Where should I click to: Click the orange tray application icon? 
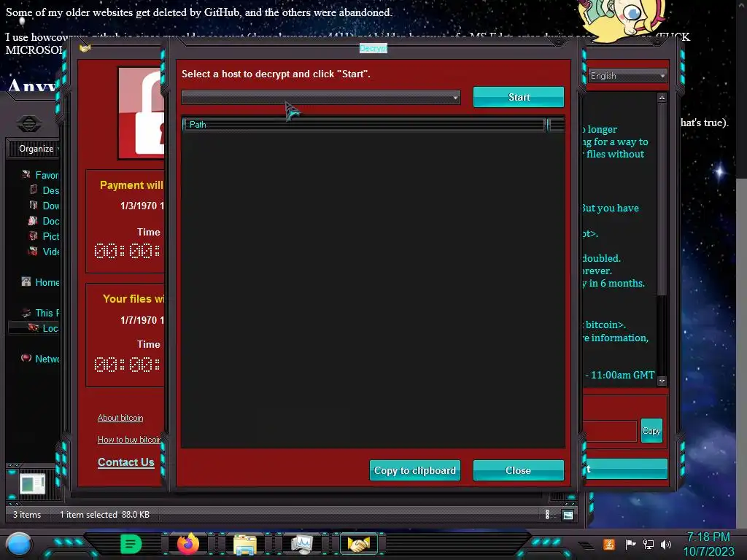point(609,544)
